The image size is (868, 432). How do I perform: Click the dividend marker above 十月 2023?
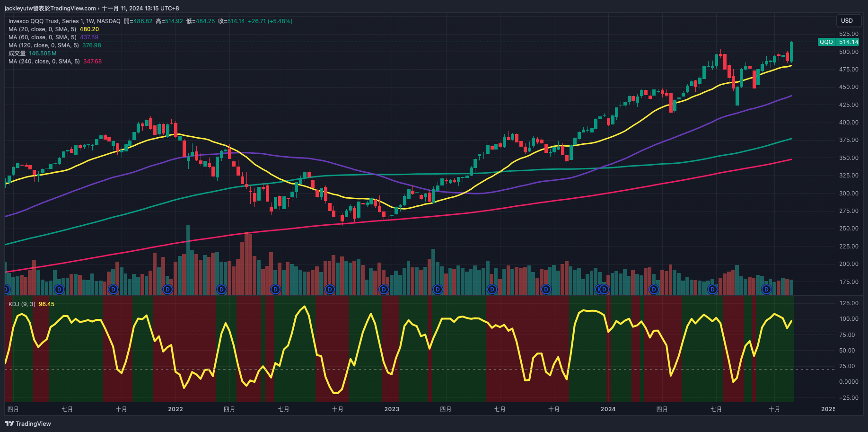point(546,289)
